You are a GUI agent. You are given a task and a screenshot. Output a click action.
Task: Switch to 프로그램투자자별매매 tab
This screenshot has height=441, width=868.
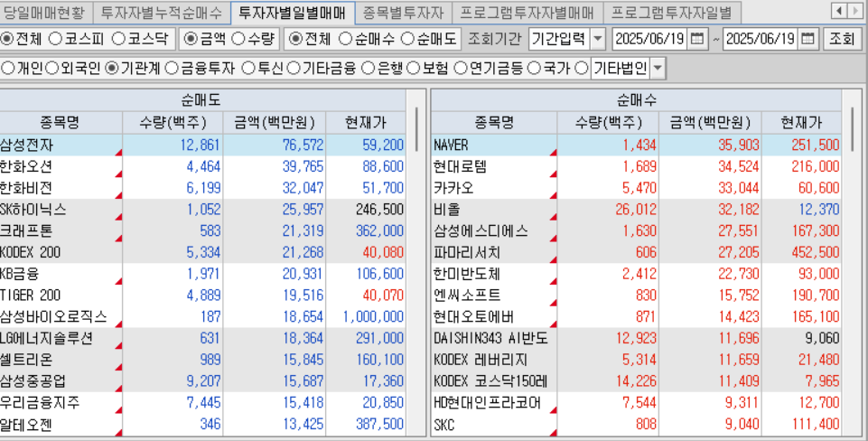(527, 11)
